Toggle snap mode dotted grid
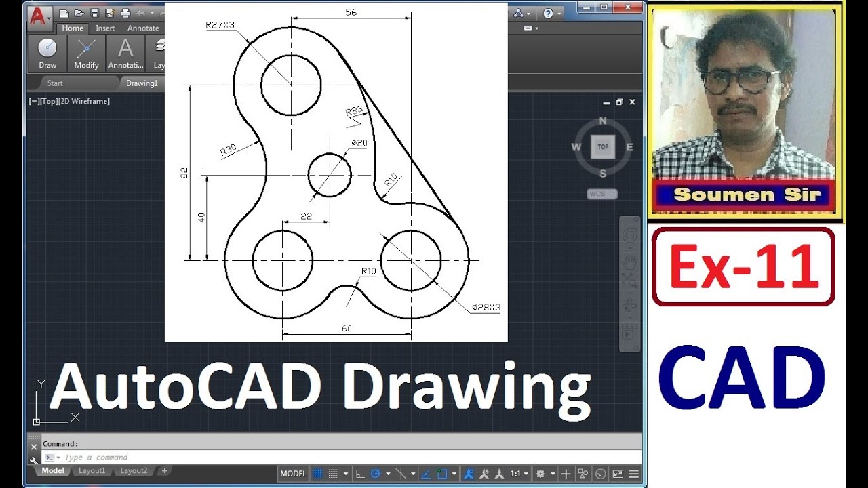The width and height of the screenshot is (868, 488). (333, 474)
